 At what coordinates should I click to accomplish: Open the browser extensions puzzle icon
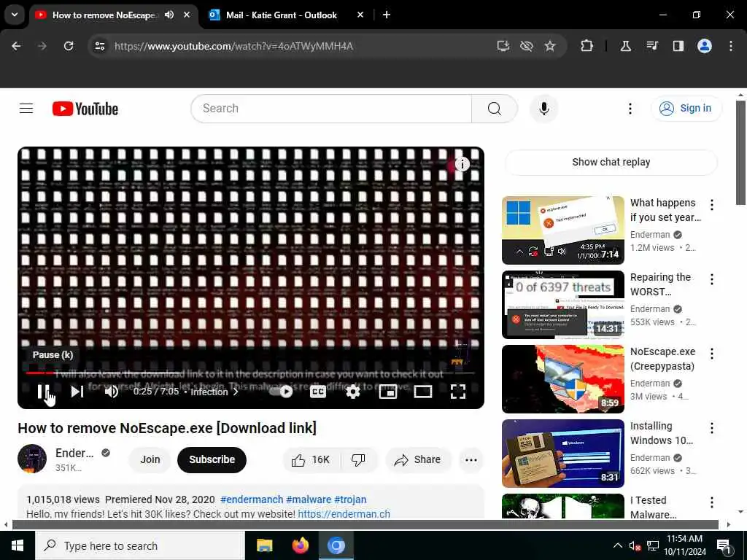587,46
